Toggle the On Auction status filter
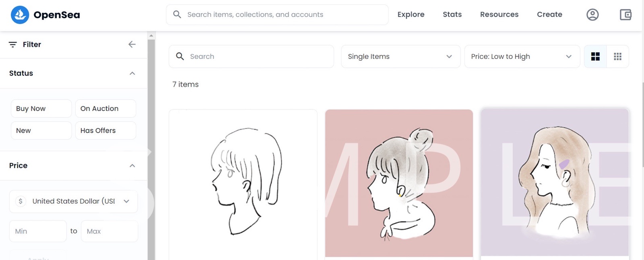The height and width of the screenshot is (260, 644). (x=105, y=109)
